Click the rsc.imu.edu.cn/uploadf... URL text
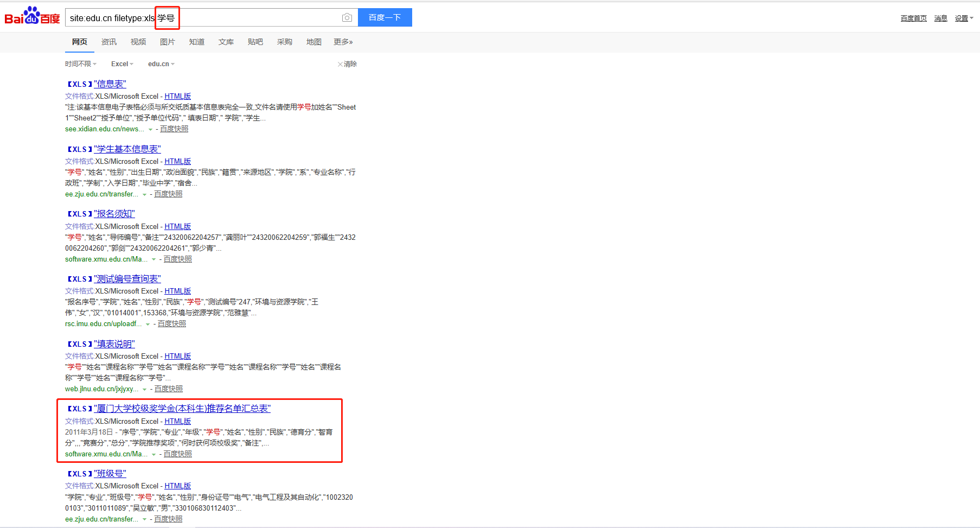 tap(104, 324)
